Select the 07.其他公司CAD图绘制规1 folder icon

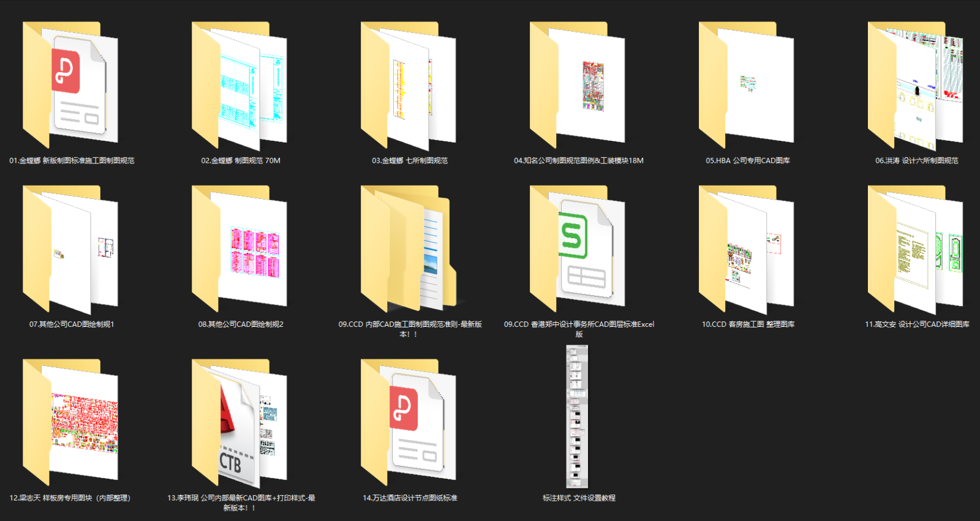pyautogui.click(x=70, y=249)
